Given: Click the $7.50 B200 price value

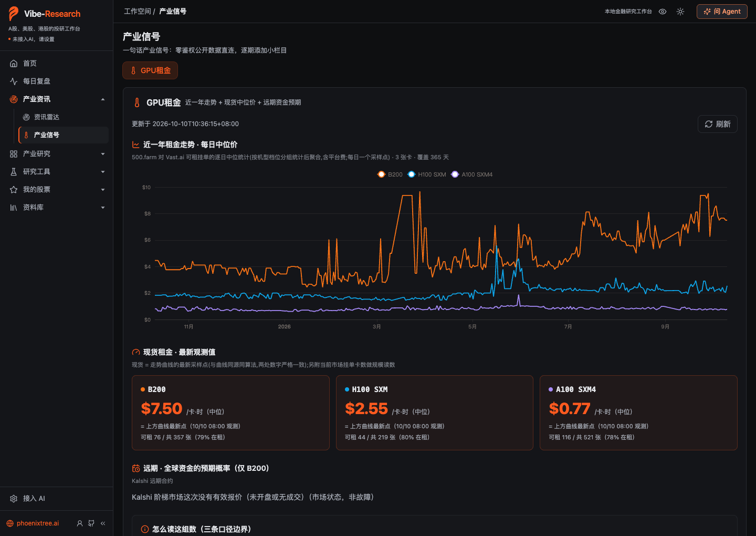Looking at the screenshot, I should pyautogui.click(x=162, y=409).
